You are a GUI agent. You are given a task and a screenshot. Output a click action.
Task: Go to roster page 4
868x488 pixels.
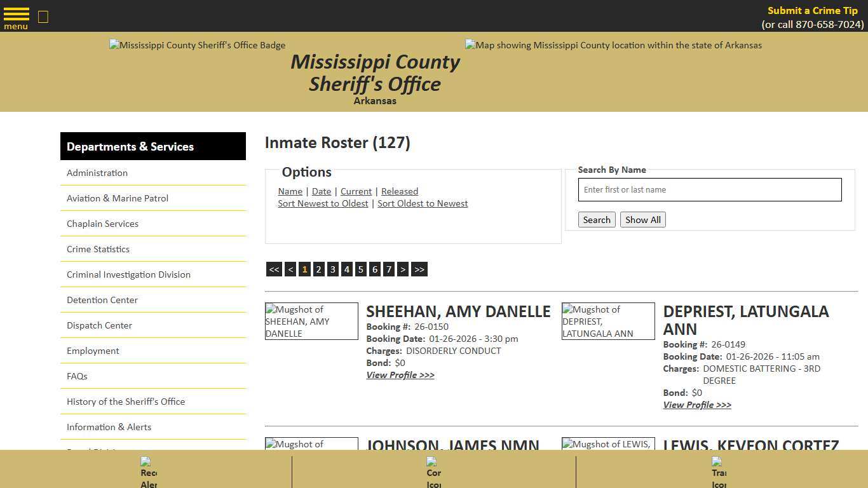tap(346, 269)
